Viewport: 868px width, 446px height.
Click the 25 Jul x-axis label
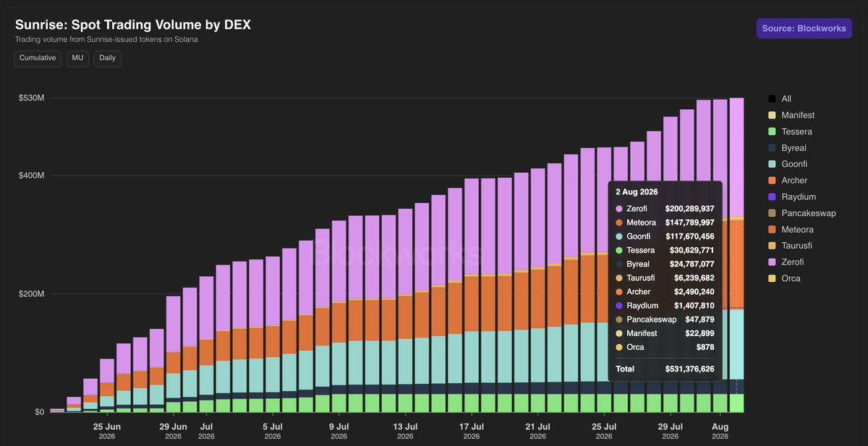[604, 431]
